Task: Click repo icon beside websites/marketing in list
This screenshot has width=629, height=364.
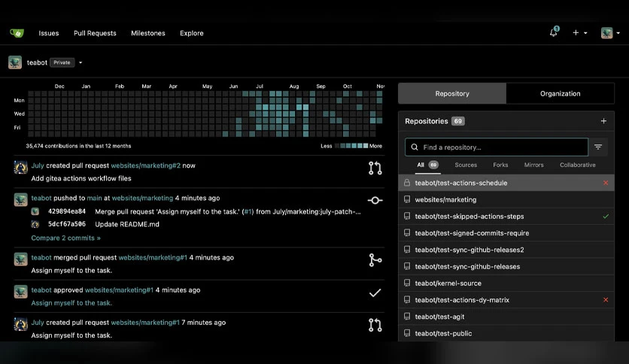Action: (407, 199)
